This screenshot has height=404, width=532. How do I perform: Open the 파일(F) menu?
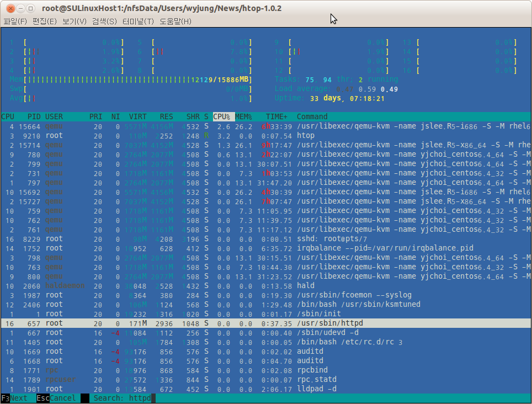(15, 22)
